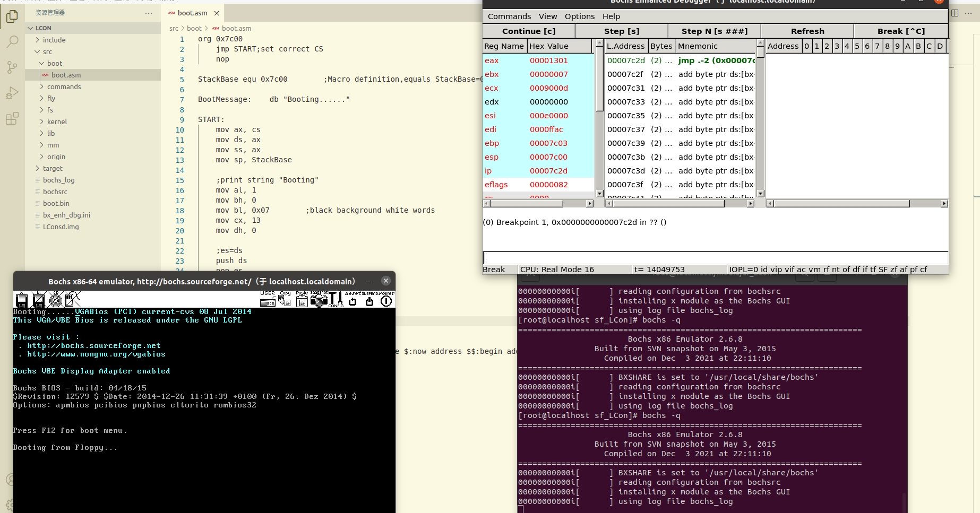The image size is (980, 513).
Task: Click the Step [s] button
Action: pos(622,31)
